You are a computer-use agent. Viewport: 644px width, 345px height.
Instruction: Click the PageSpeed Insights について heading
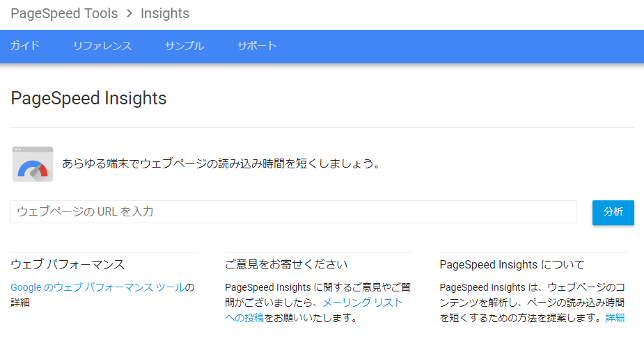(512, 264)
